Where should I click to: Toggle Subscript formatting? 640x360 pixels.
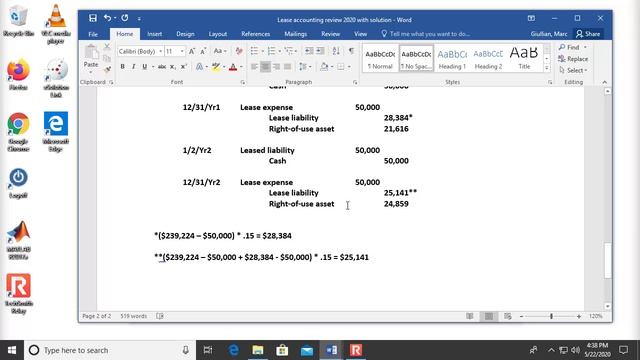[173, 67]
